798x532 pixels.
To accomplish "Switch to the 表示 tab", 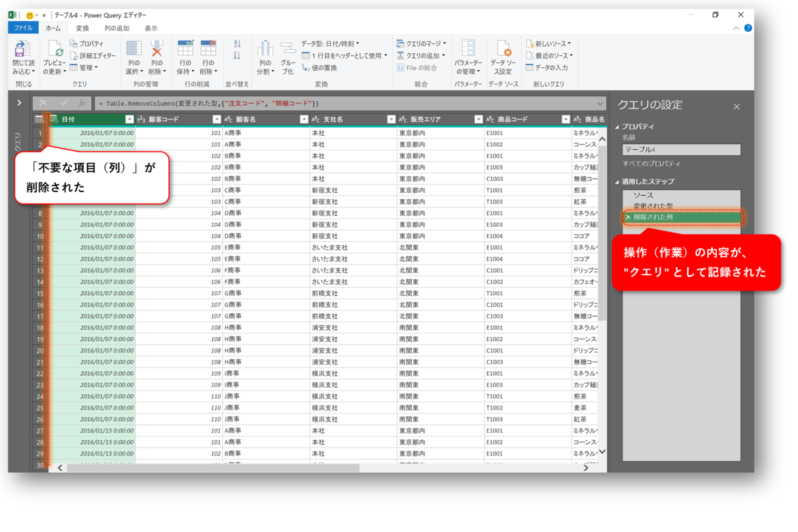I will pyautogui.click(x=152, y=29).
